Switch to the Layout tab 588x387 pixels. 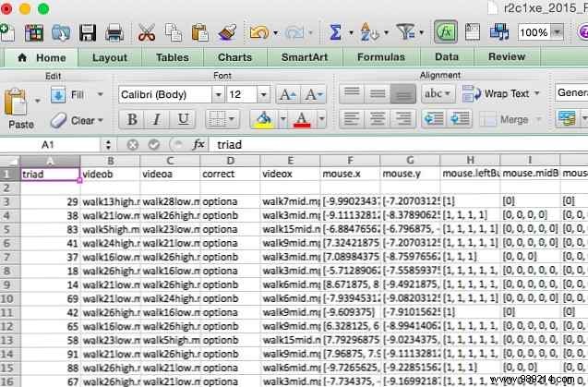(110, 58)
